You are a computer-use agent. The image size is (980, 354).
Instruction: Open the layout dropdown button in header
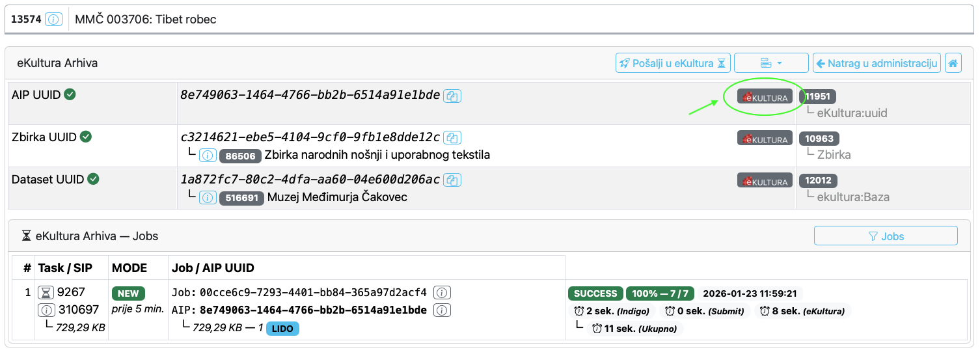coord(771,63)
